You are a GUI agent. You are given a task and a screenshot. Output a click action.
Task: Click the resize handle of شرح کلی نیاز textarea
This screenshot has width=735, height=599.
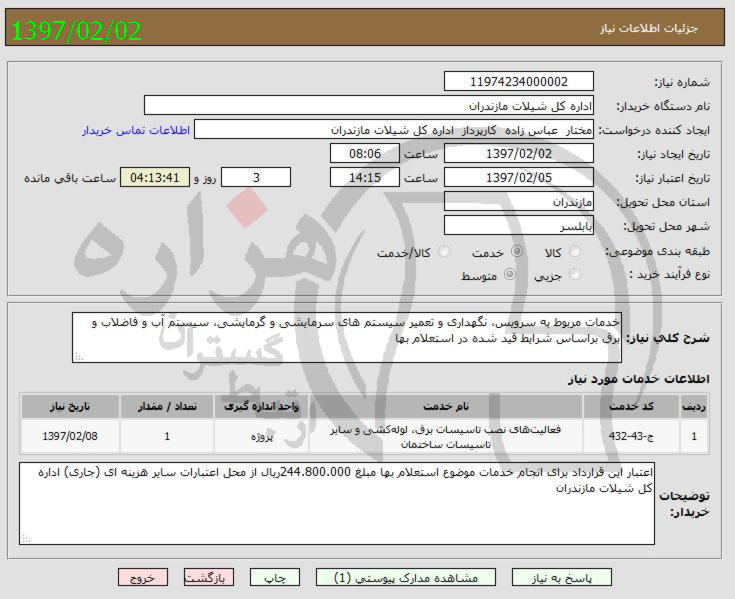point(79,357)
